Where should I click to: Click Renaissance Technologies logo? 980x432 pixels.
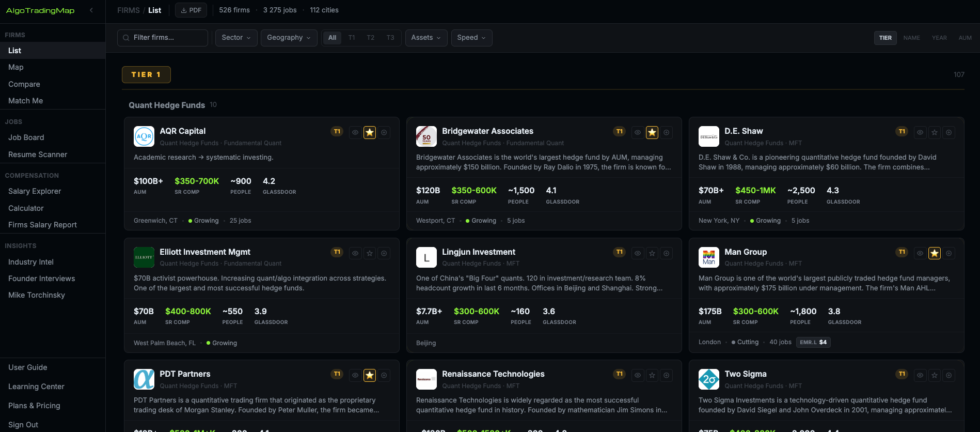(426, 379)
